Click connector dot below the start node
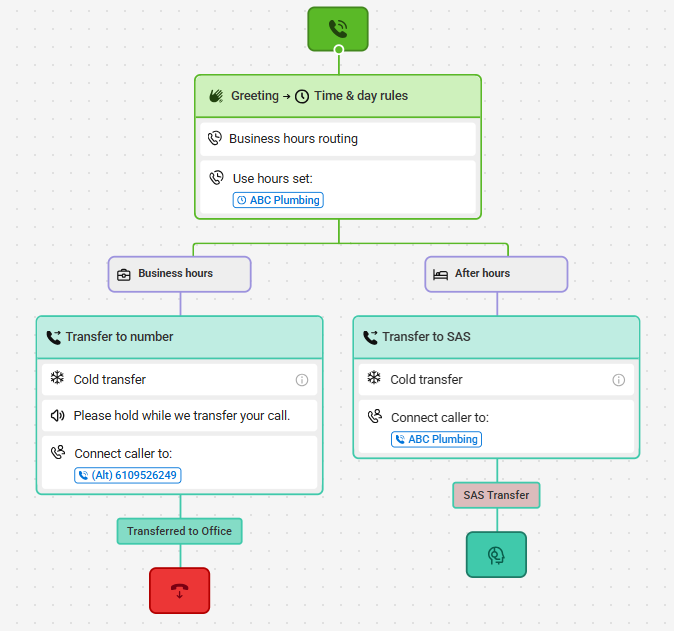Viewport: 674px width, 631px height. 339,49
